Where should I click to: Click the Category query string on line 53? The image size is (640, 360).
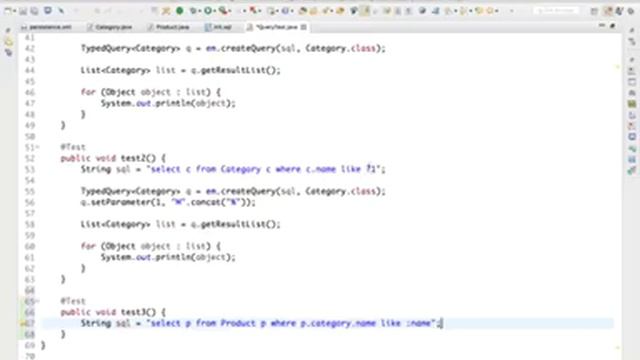click(x=263, y=169)
